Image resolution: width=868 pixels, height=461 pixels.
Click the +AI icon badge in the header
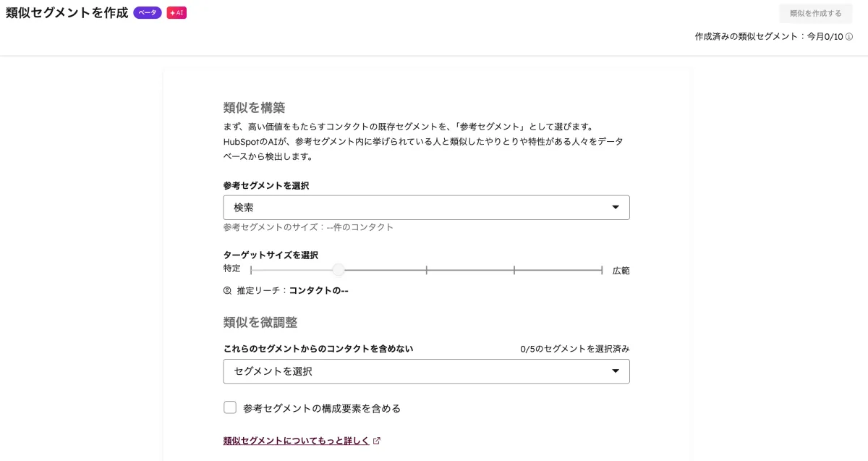click(177, 12)
